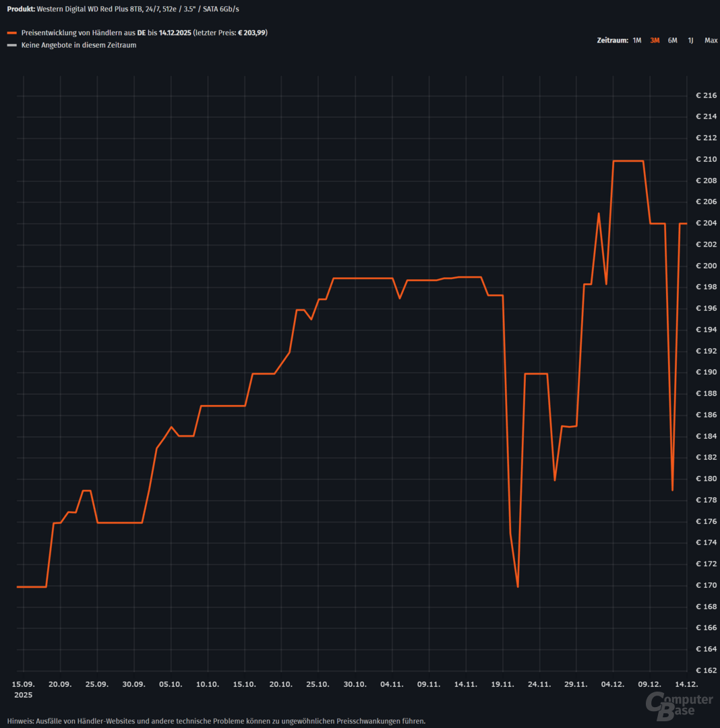Switch to the 3M time range

click(x=655, y=40)
